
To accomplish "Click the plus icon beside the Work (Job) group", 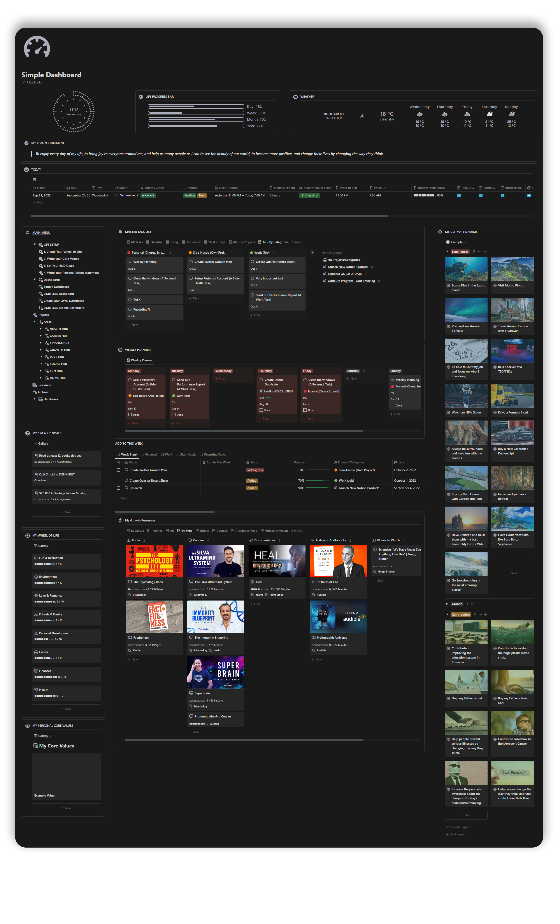I will pos(312,253).
